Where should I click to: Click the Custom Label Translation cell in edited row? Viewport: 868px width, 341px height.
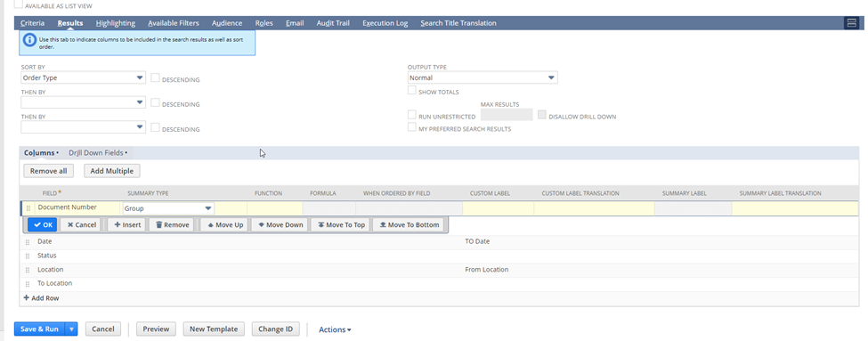(x=594, y=208)
